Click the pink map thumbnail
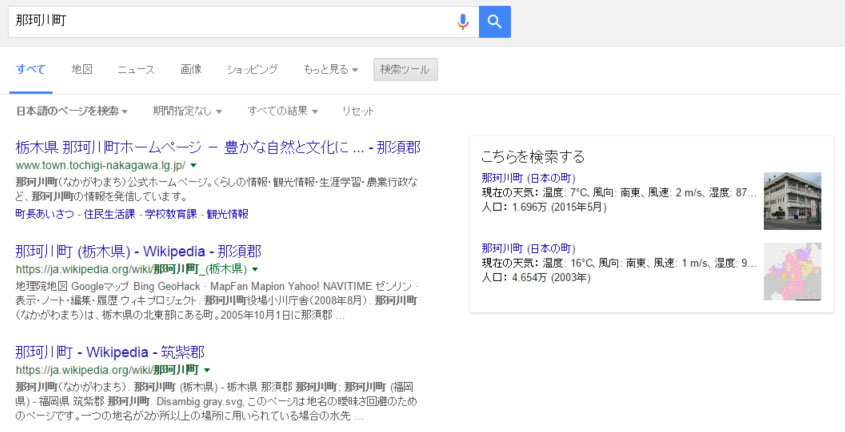Viewport: 845px width, 432px height. pos(792,271)
